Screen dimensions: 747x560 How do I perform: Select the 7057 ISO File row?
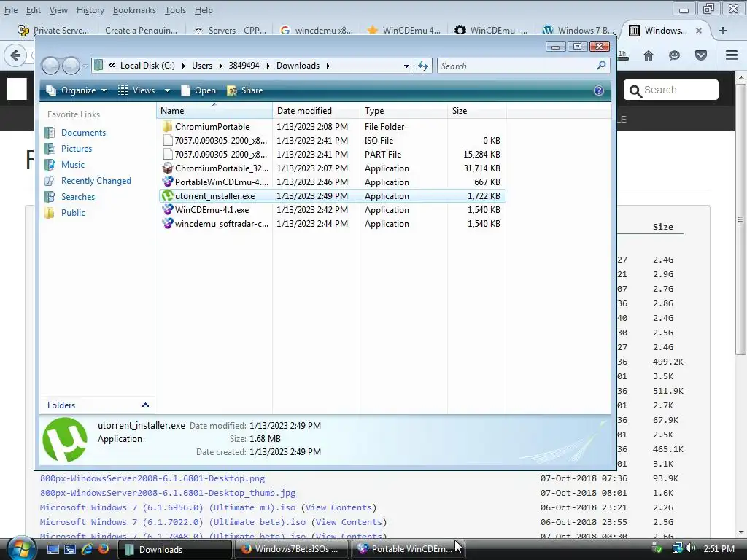coord(332,141)
